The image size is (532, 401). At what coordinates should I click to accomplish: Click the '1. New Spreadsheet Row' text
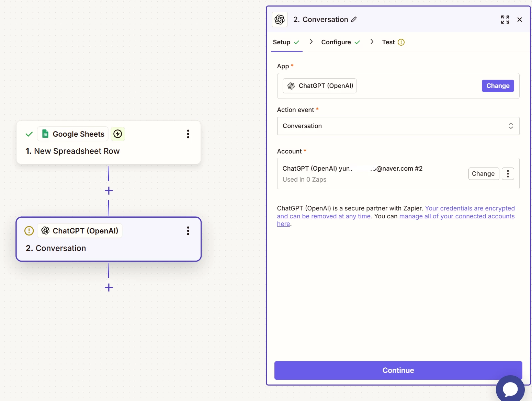point(72,151)
